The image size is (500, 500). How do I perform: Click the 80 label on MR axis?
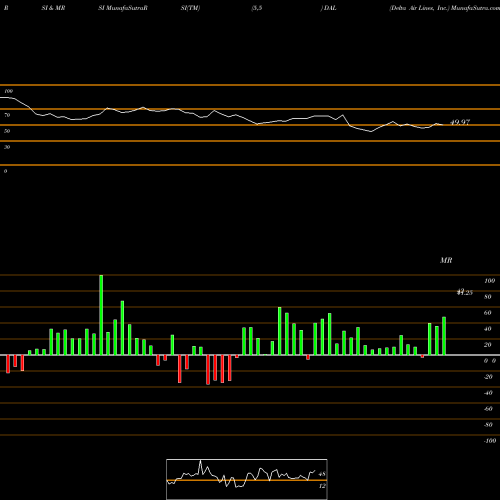point(488,297)
